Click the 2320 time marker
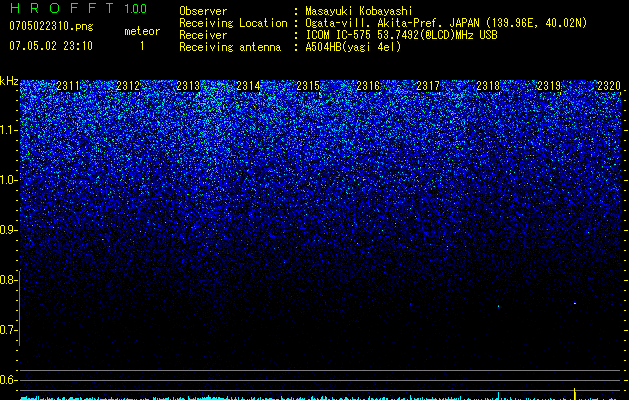 coord(609,86)
